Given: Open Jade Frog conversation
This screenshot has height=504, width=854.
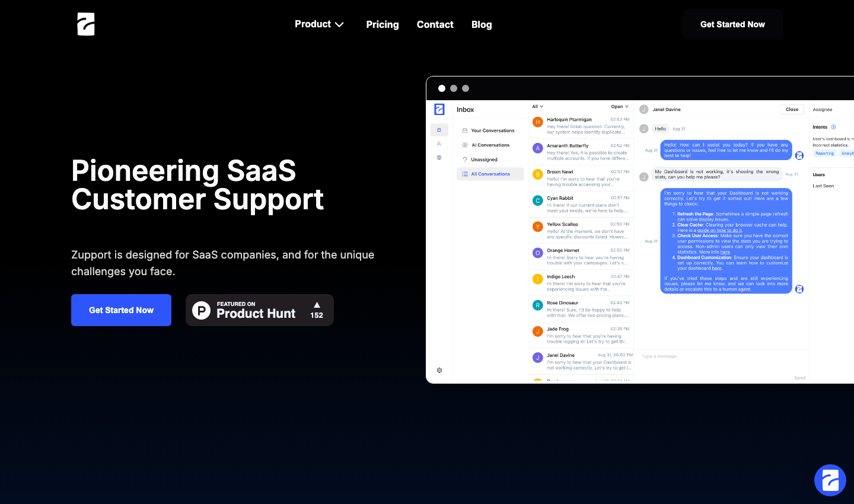Looking at the screenshot, I should (581, 334).
